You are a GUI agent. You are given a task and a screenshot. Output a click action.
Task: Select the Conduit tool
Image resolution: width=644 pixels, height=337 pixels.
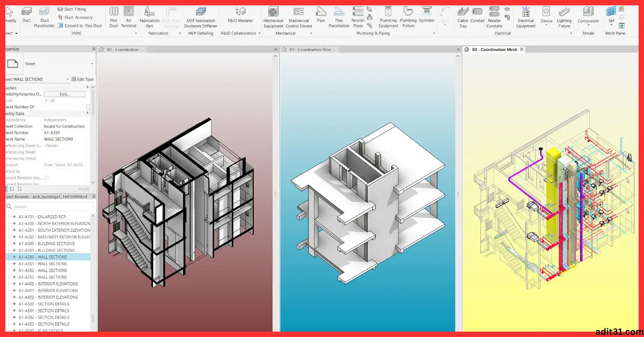(478, 14)
